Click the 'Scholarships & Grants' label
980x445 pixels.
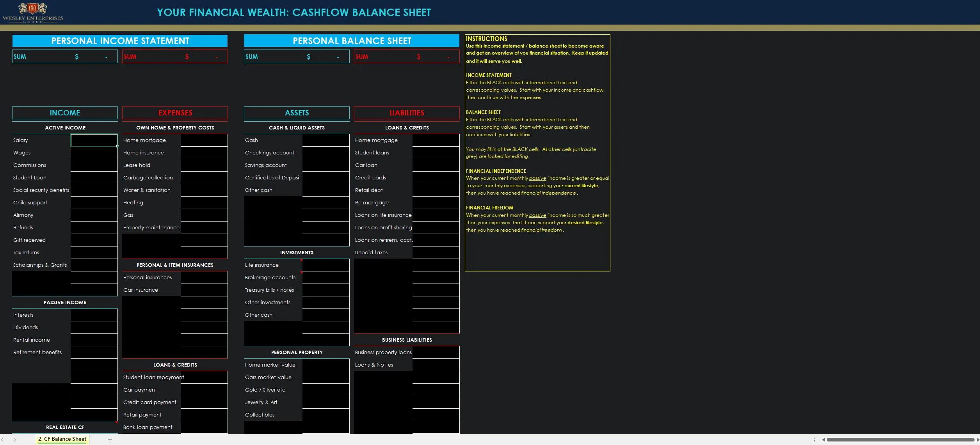pos(40,265)
